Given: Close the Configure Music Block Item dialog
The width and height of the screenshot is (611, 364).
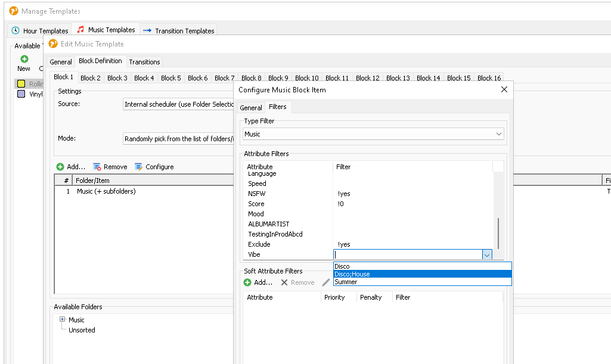Looking at the screenshot, I should click(504, 89).
